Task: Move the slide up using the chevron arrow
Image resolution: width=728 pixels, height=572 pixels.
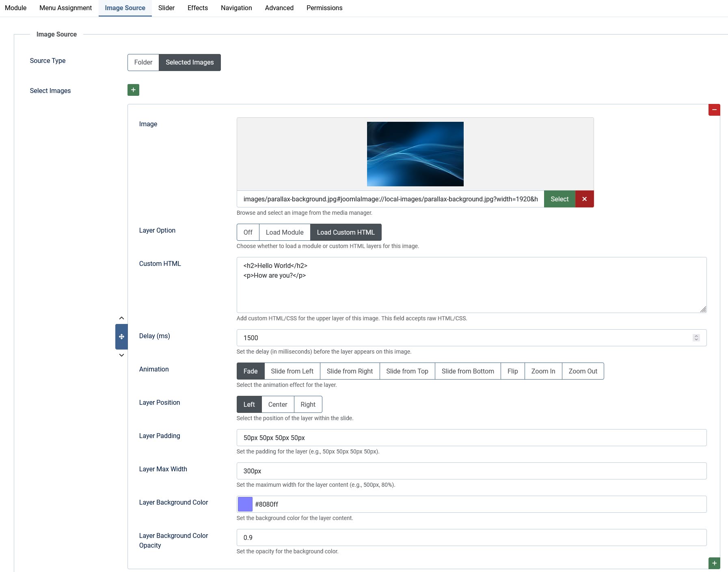Action: (x=121, y=318)
